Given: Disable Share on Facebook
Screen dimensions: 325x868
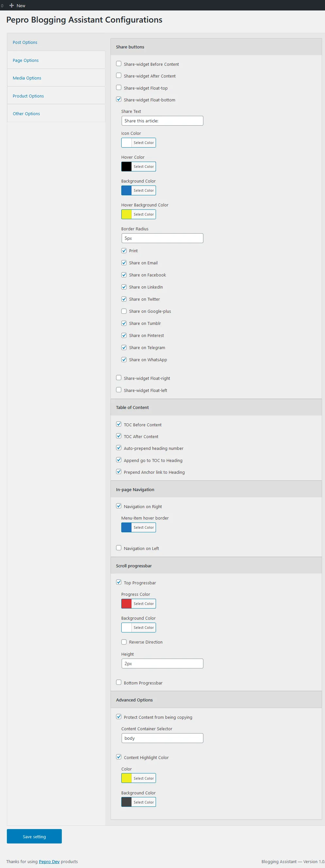Looking at the screenshot, I should [124, 275].
